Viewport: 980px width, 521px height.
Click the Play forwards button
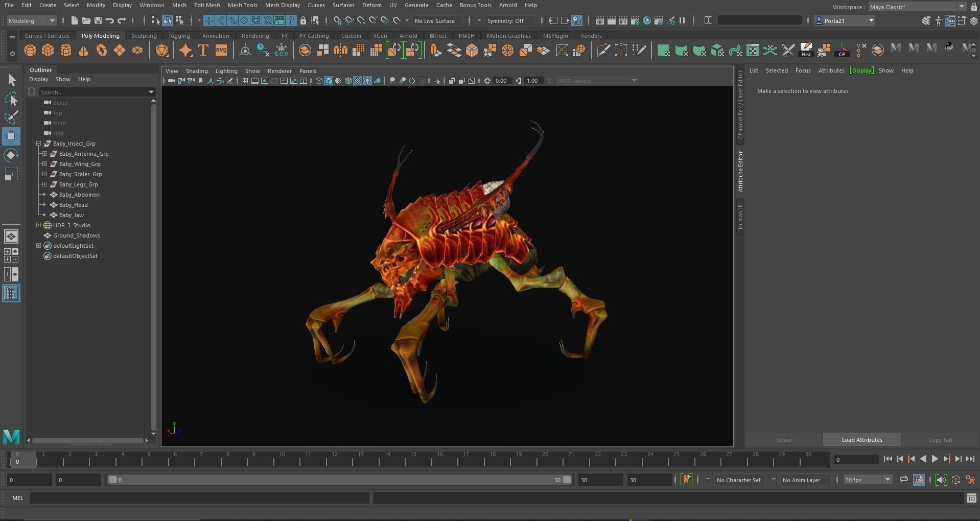point(935,459)
